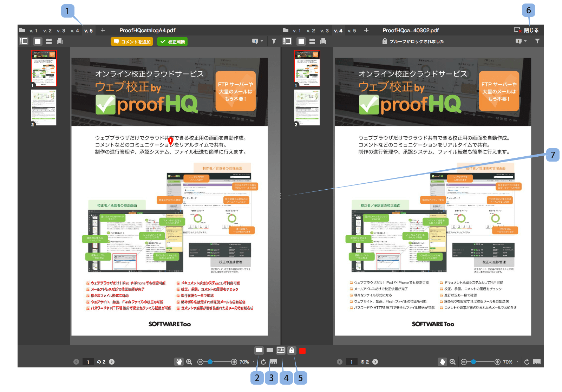The height and width of the screenshot is (392, 562).
Task: Enable split overlay comparison mode
Action: pos(270,350)
